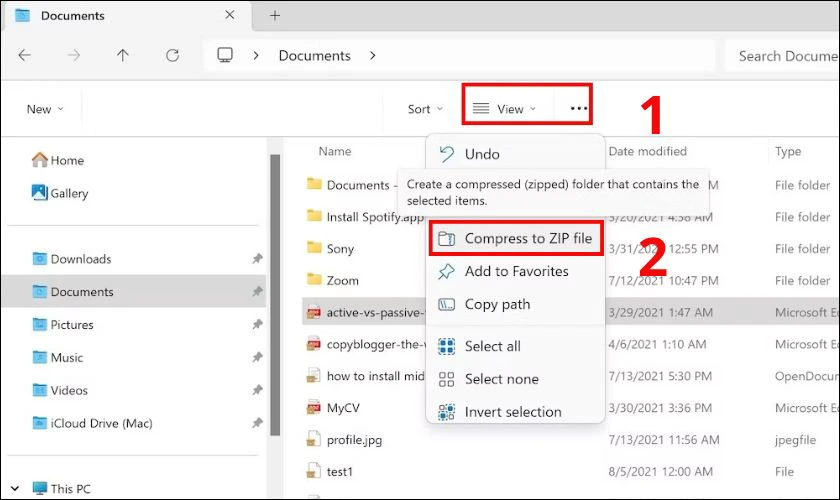
Task: Pin icon next to Downloads in sidebar
Action: click(x=258, y=259)
